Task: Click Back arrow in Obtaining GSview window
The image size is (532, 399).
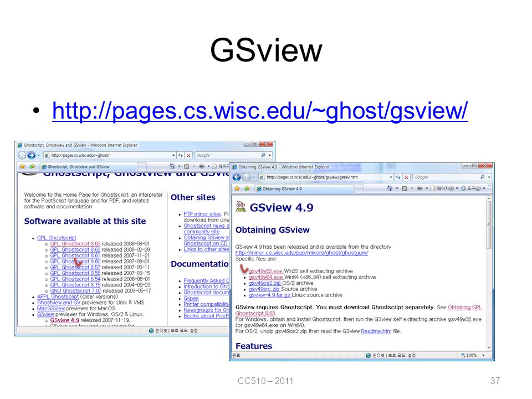Action: pyautogui.click(x=237, y=177)
